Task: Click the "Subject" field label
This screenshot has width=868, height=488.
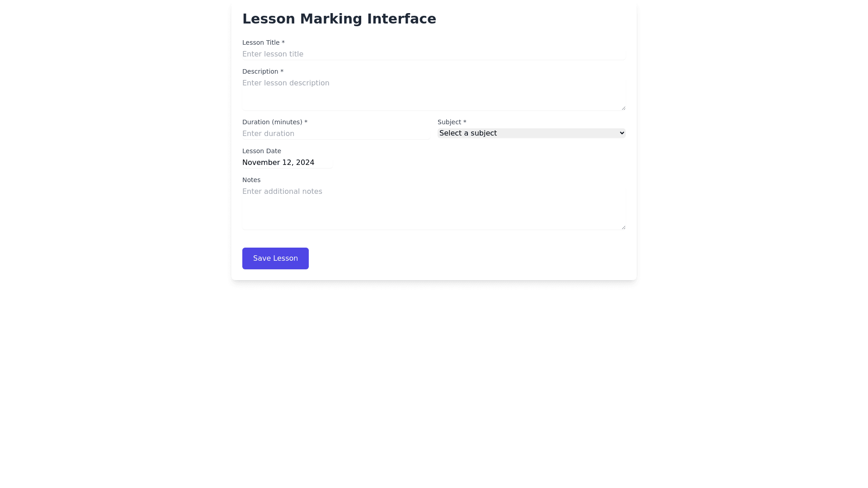Action: (x=452, y=122)
